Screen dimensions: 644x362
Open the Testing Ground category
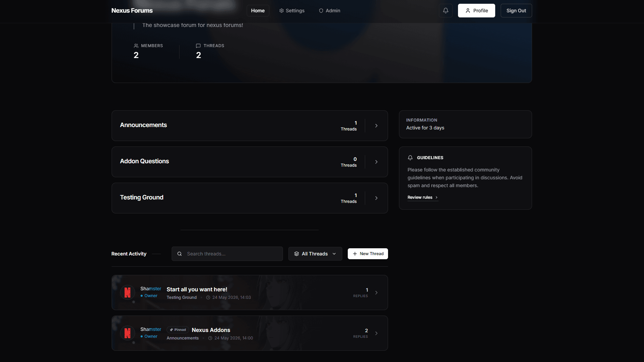249,198
